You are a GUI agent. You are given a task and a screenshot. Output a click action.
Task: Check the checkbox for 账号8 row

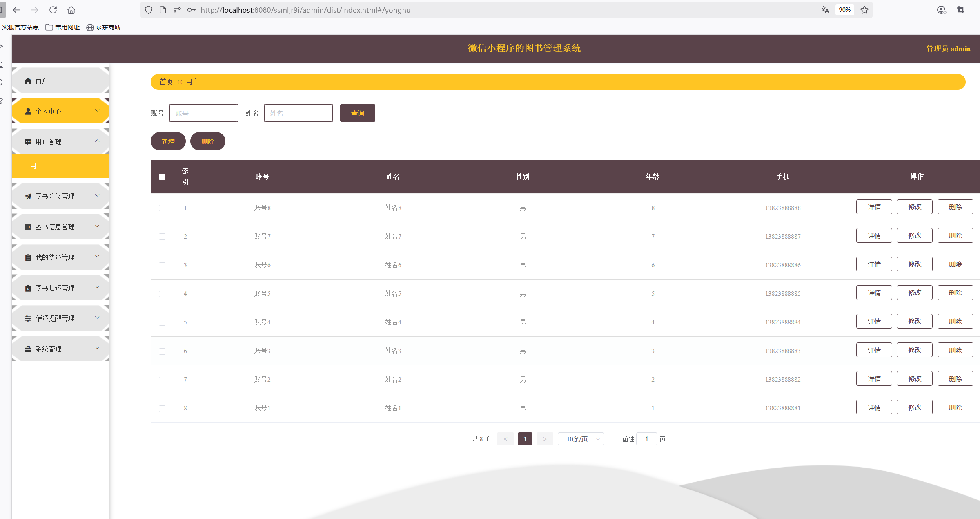162,208
